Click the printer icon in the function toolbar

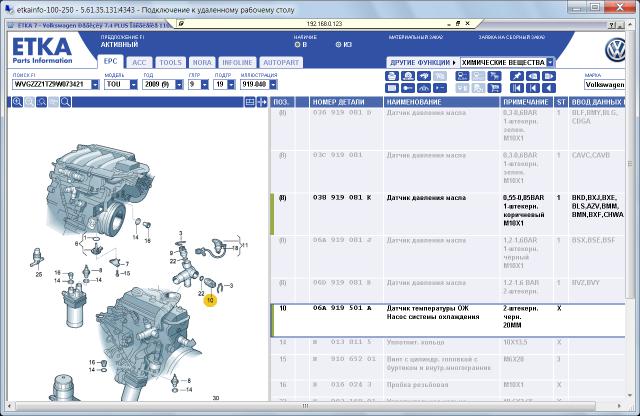click(392, 76)
